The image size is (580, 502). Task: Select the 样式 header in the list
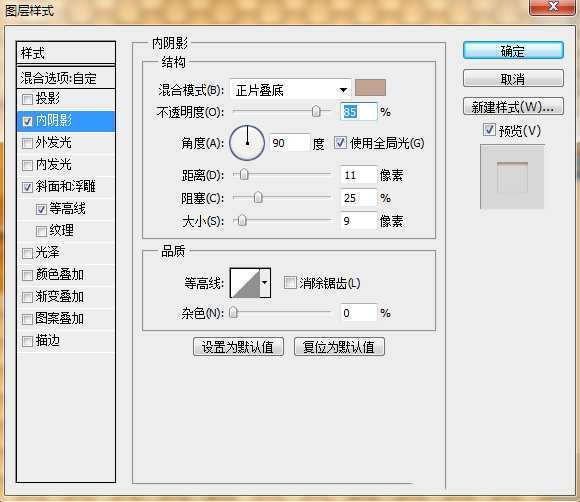(x=66, y=53)
